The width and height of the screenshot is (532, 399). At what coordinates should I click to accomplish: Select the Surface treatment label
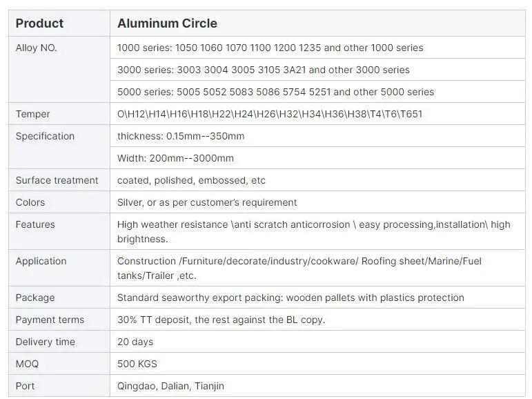57,180
